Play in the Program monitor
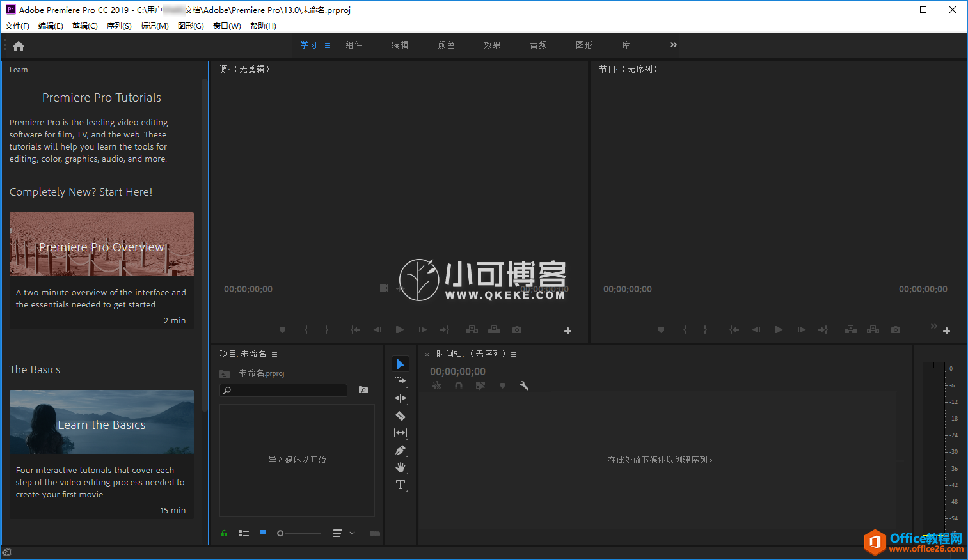 click(x=779, y=330)
